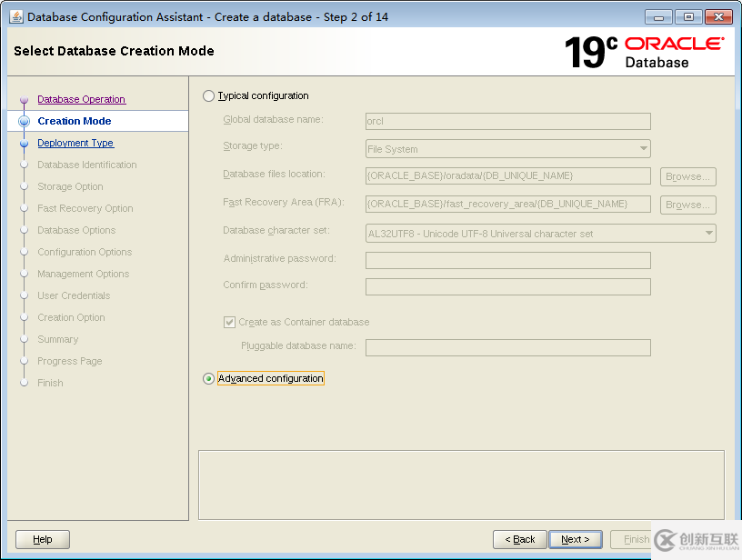Viewport: 742px width, 560px height.
Task: Click the Progress Page step
Action: 69,361
